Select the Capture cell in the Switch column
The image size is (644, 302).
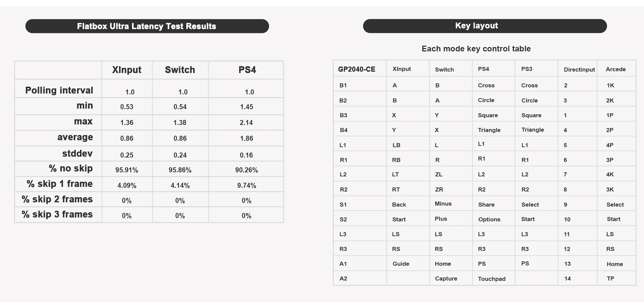coord(446,278)
